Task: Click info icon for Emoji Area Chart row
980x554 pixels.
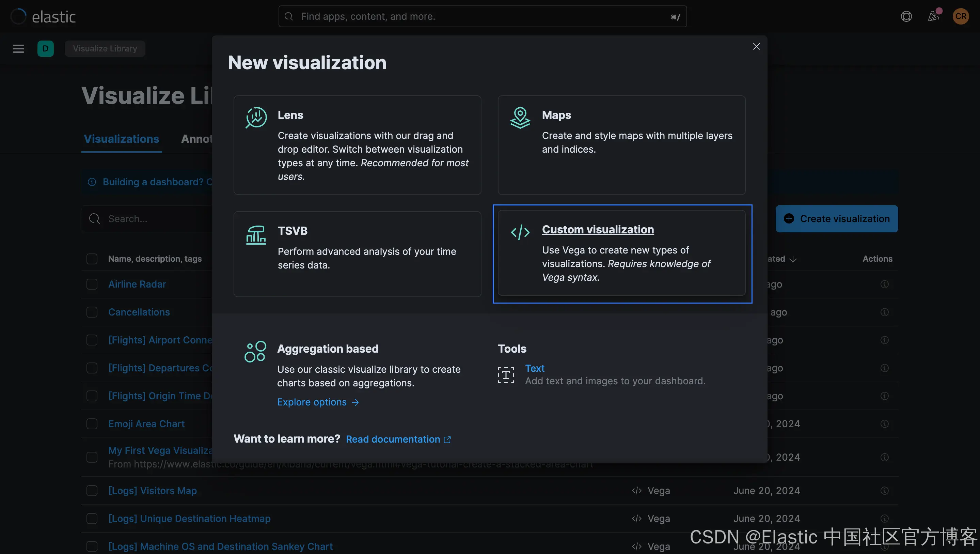Action: pos(885,424)
